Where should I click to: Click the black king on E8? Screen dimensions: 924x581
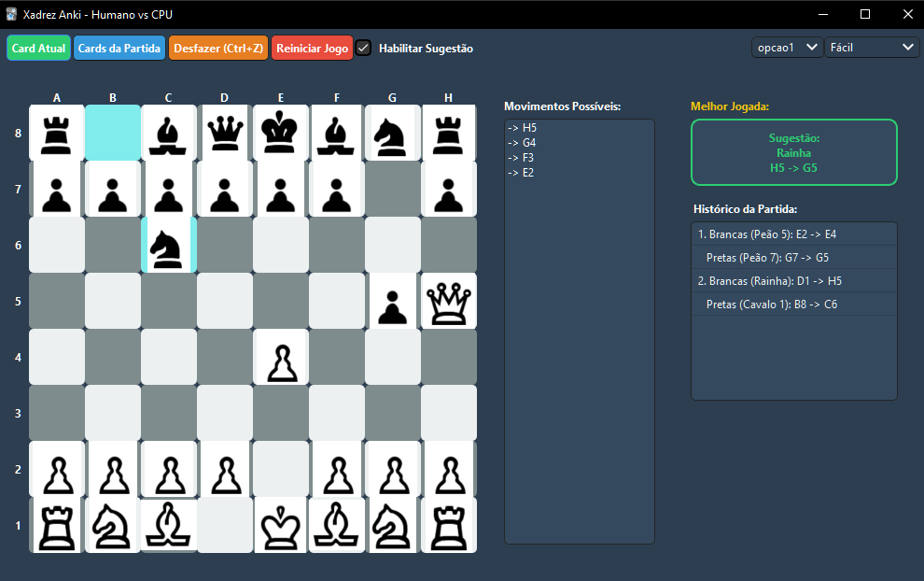281,133
